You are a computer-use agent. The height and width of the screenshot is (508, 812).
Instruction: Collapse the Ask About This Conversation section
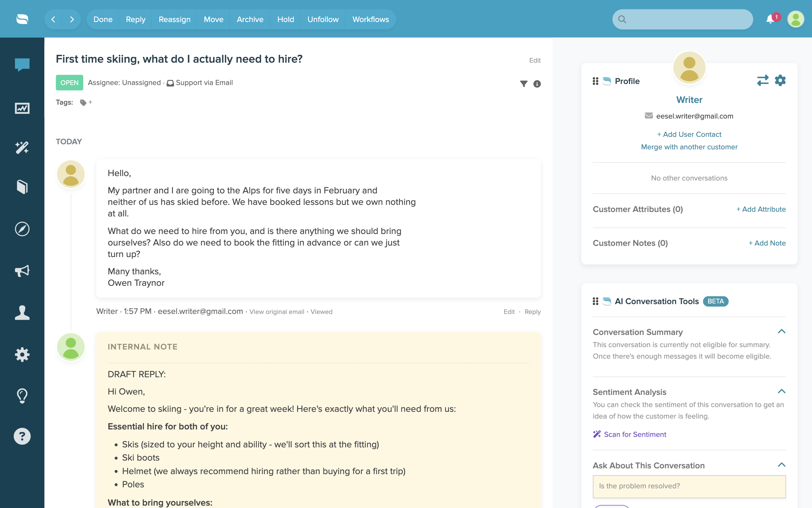point(782,465)
